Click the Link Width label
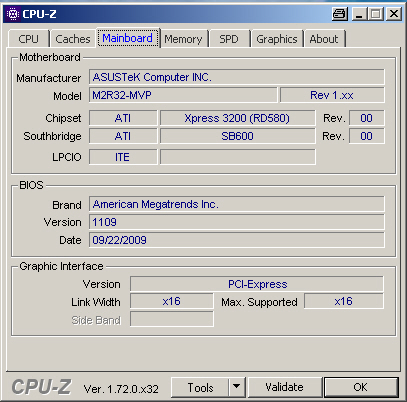 [x=96, y=302]
